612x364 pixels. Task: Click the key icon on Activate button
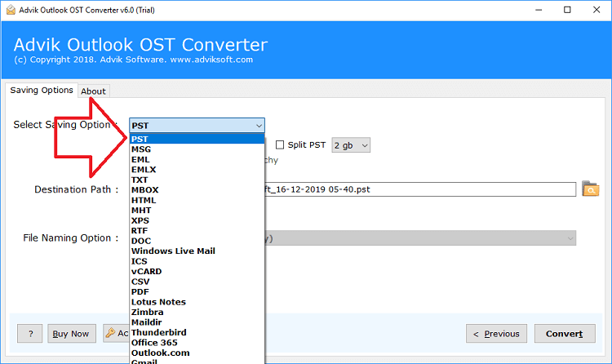[x=110, y=333]
